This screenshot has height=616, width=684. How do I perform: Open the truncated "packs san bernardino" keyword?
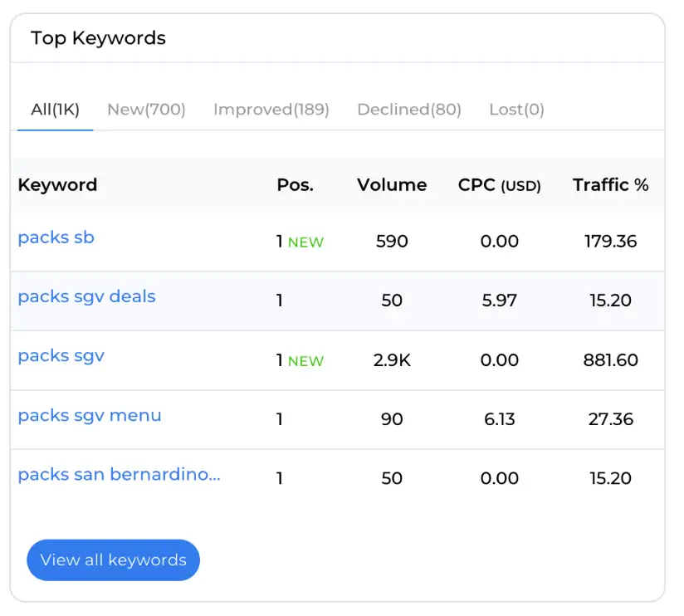[x=120, y=474]
